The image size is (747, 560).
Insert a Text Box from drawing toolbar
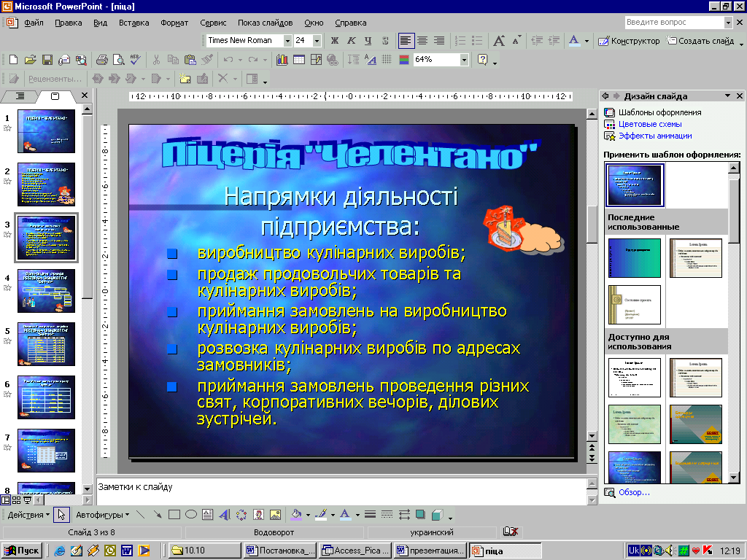click(x=208, y=515)
